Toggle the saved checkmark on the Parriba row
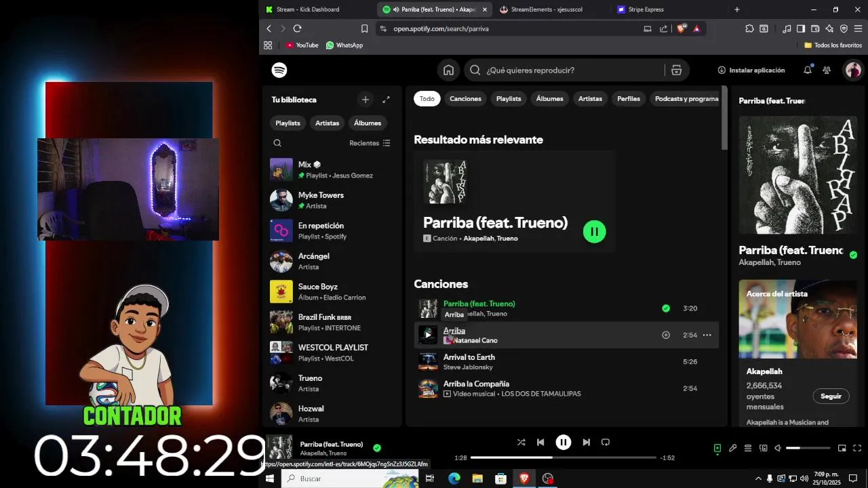Viewport: 868px width, 488px height. [x=666, y=308]
